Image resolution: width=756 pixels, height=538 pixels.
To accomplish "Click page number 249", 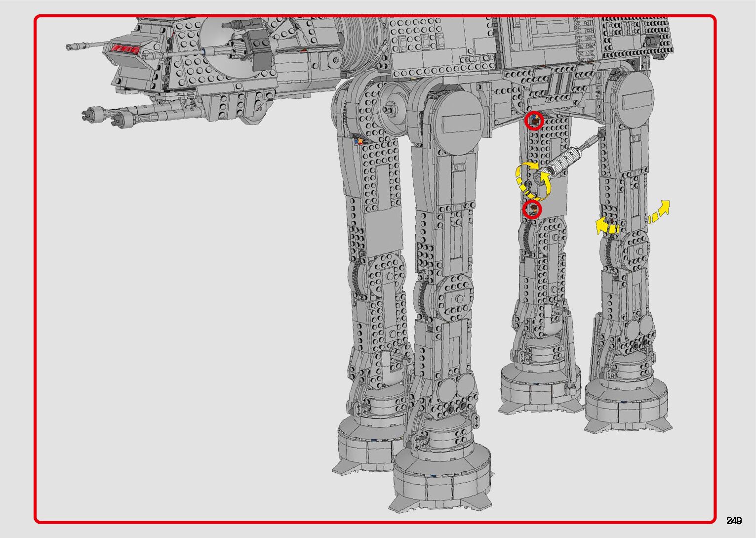I will point(734,521).
